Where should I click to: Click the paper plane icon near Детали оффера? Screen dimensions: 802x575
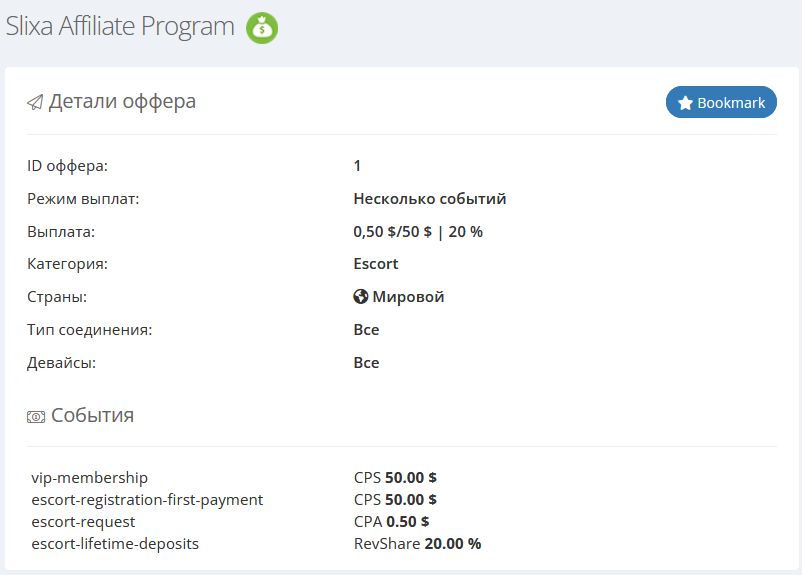coord(35,102)
